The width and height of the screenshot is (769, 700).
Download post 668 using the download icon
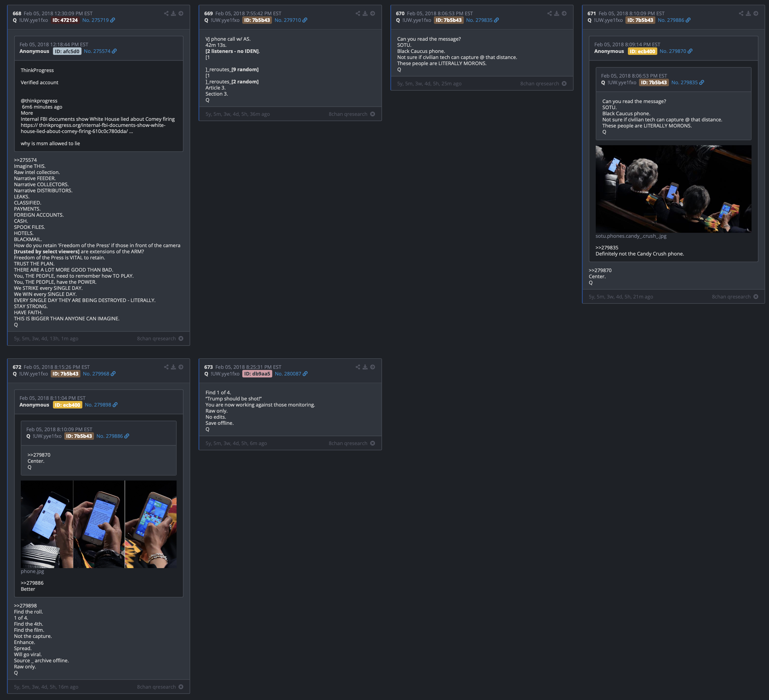[x=174, y=13]
